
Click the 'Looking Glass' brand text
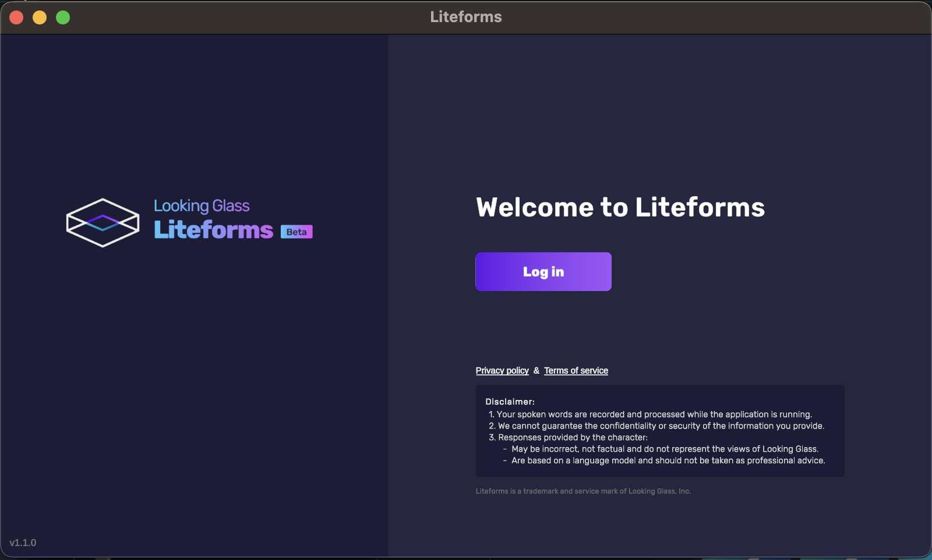tap(202, 205)
